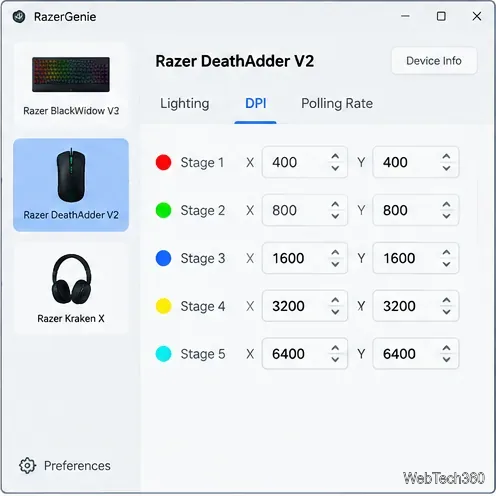The width and height of the screenshot is (496, 496).
Task: Decrease Stage 2 X DPI with down arrow
Action: 335,216
